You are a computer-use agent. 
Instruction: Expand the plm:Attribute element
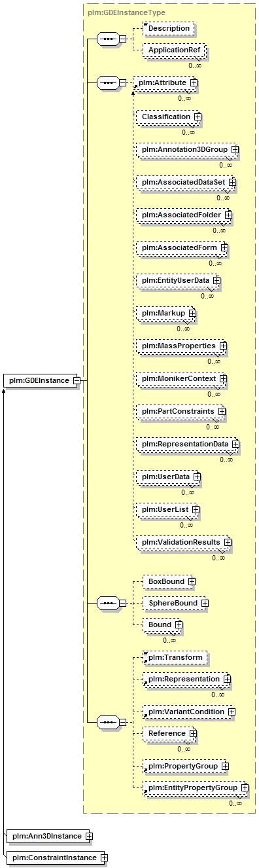194,83
